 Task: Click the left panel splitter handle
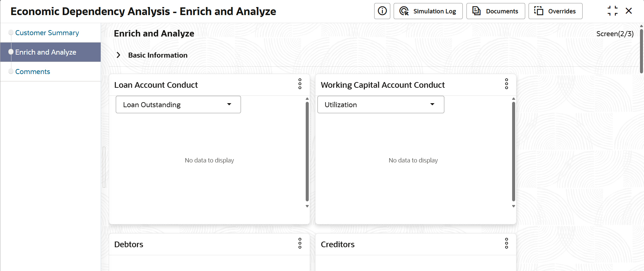click(104, 167)
